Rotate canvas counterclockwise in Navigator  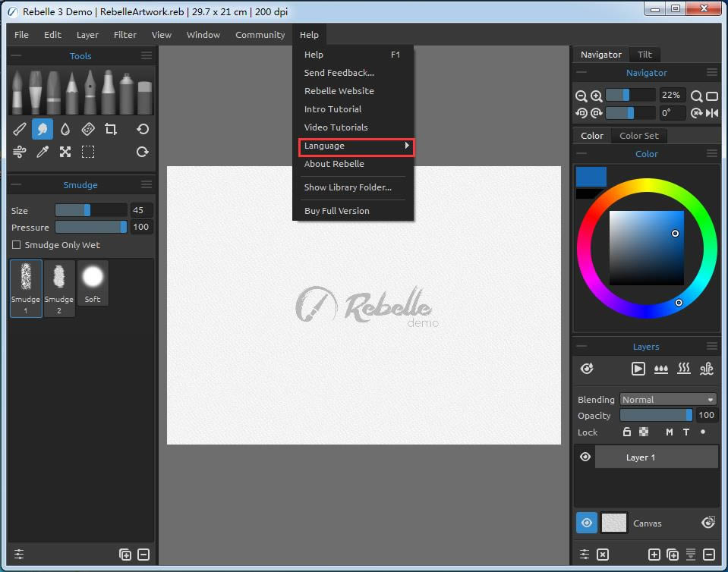pyautogui.click(x=581, y=113)
